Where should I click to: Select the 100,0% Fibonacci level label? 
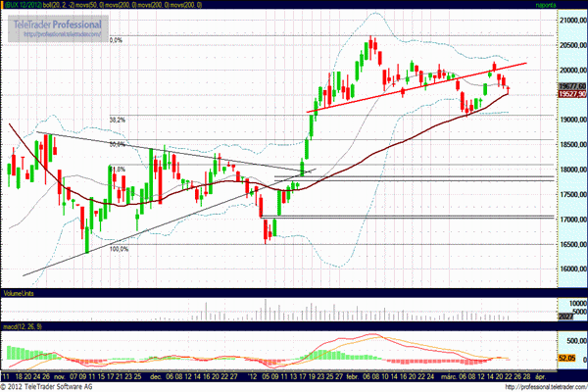(119, 249)
